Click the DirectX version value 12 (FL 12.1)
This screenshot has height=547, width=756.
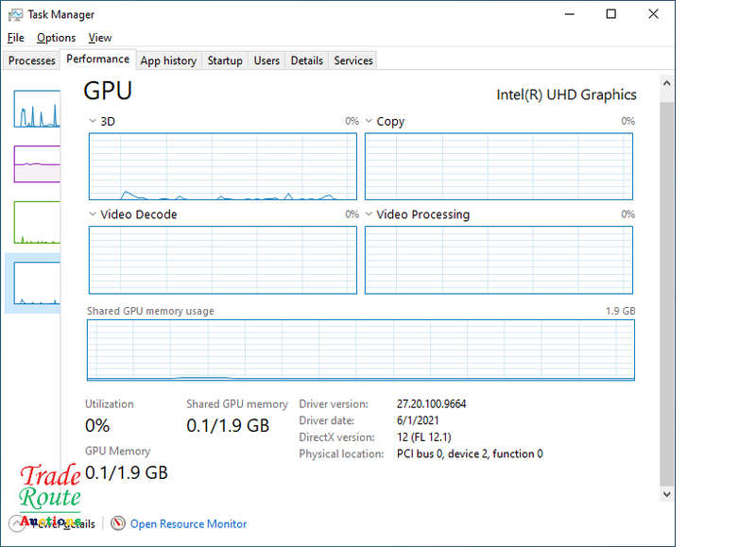click(423, 437)
